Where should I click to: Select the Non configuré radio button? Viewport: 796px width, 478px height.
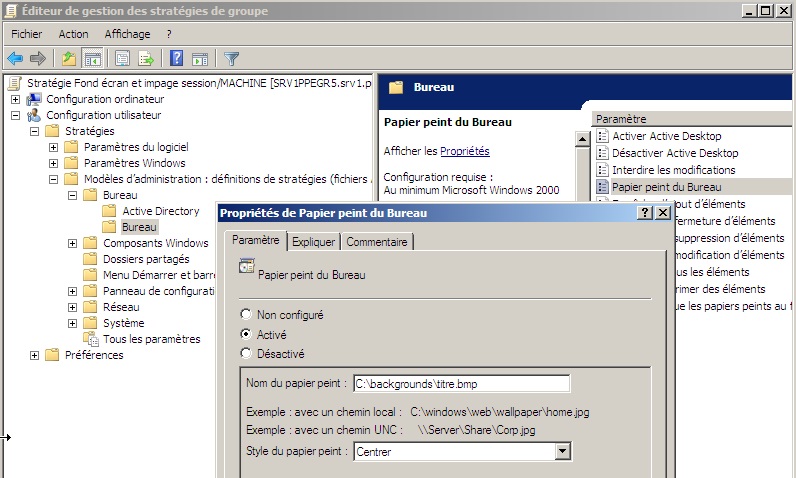pyautogui.click(x=247, y=314)
